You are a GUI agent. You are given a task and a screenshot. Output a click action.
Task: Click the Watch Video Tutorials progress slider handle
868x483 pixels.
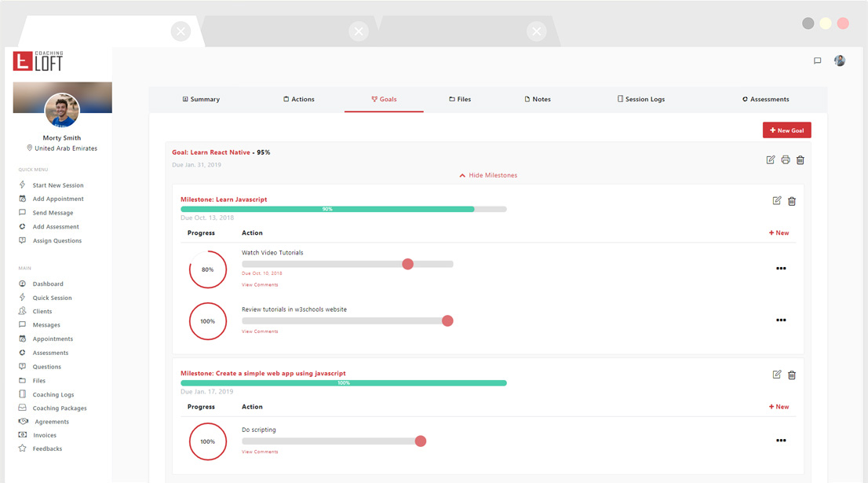click(x=407, y=264)
